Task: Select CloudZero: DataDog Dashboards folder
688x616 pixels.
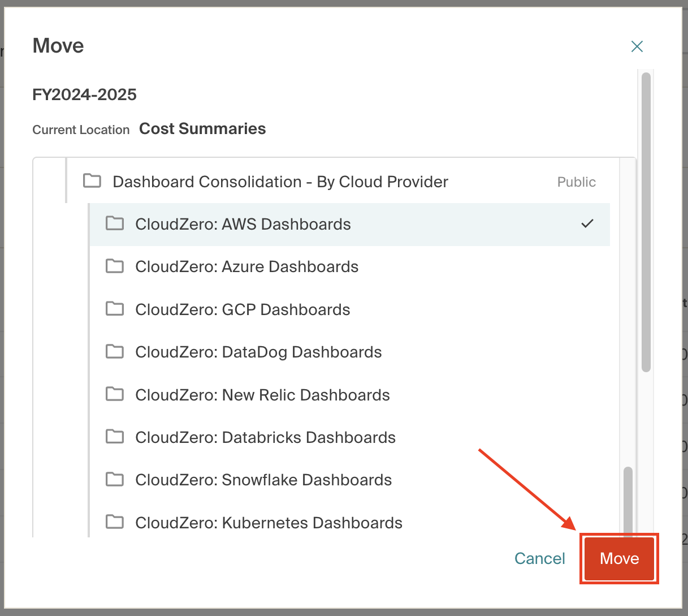Action: [349, 352]
